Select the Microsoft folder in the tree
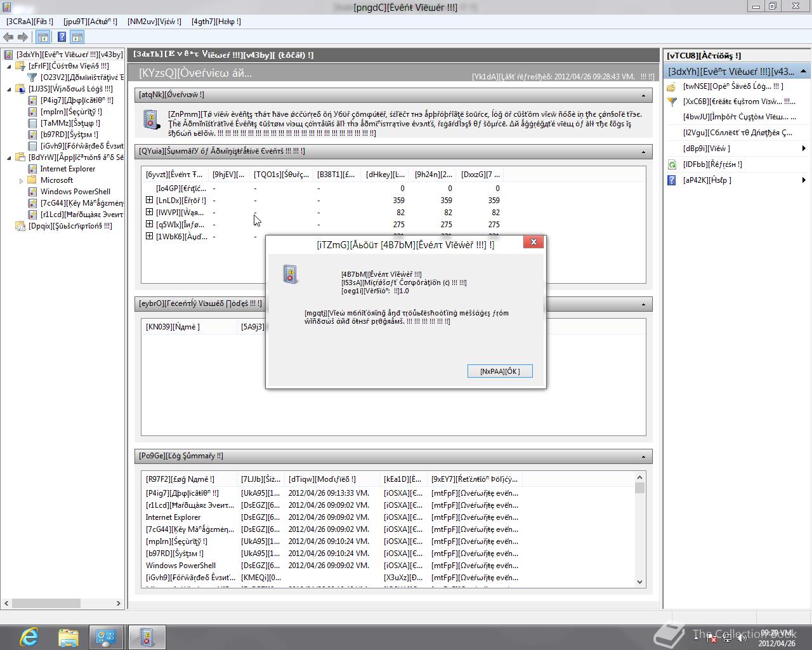Image resolution: width=812 pixels, height=650 pixels. coord(56,180)
